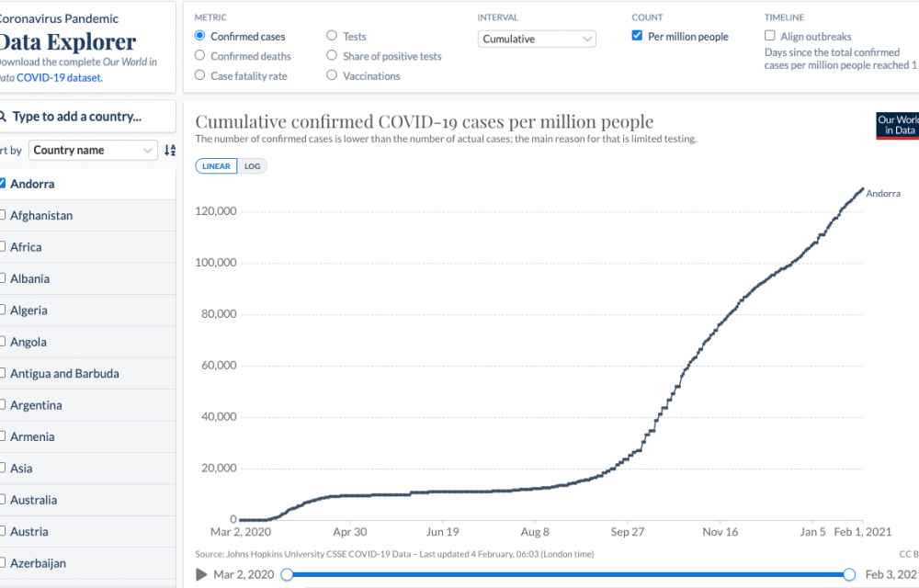The width and height of the screenshot is (919, 588).
Task: Toggle the Per million people checkbox
Action: pos(638,37)
